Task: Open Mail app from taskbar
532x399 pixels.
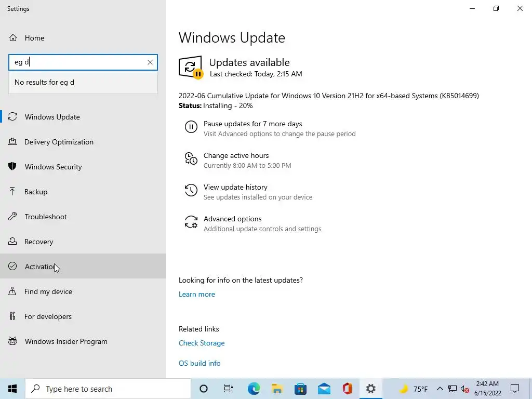Action: [x=324, y=389]
